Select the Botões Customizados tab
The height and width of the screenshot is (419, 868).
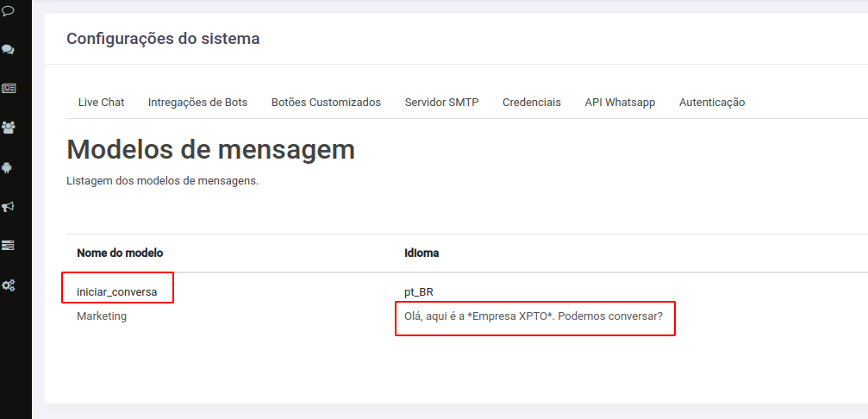tap(326, 103)
